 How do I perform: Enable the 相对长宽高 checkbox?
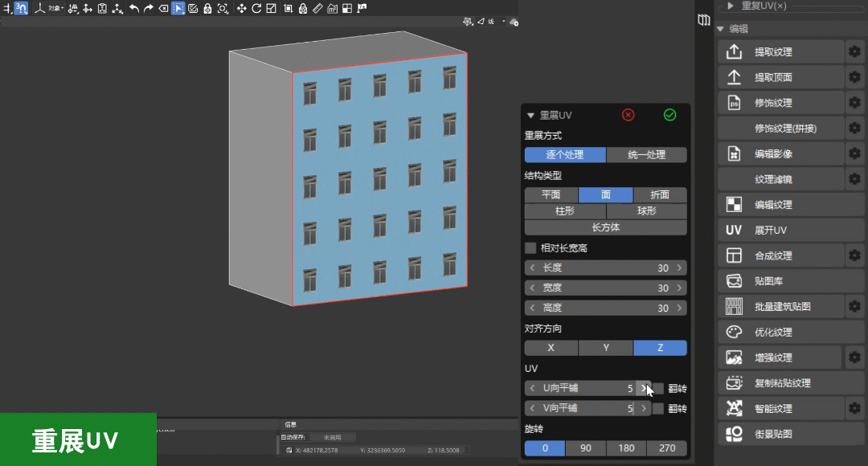click(530, 248)
